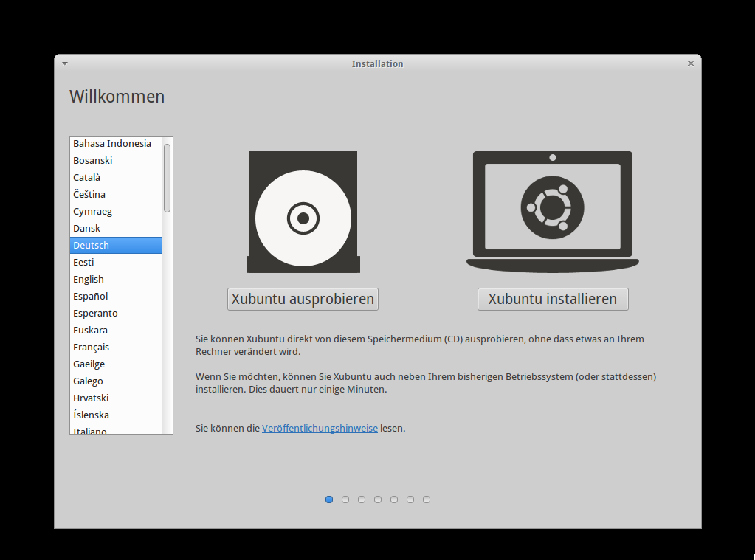755x560 pixels.
Task: Open the Veröffentlichungshinweise link
Action: [320, 428]
